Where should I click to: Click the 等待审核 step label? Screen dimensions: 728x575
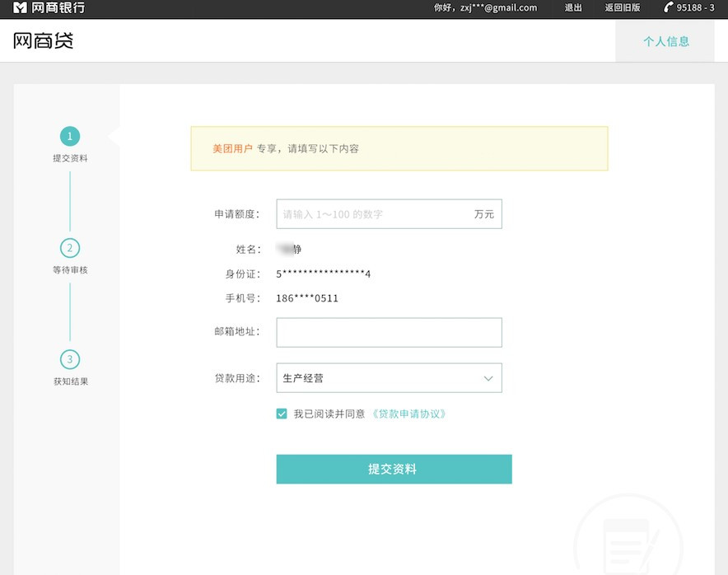tap(70, 270)
